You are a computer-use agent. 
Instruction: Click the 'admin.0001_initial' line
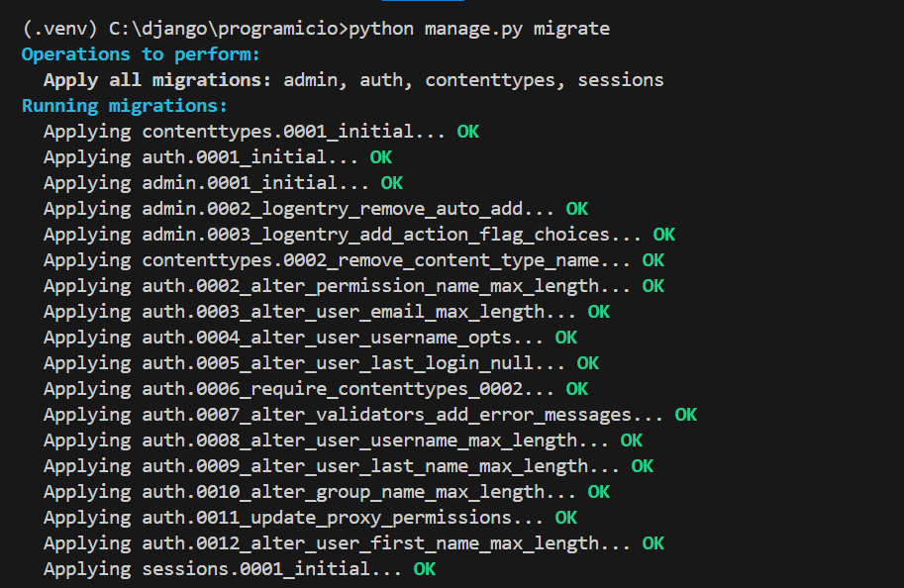pyautogui.click(x=223, y=183)
